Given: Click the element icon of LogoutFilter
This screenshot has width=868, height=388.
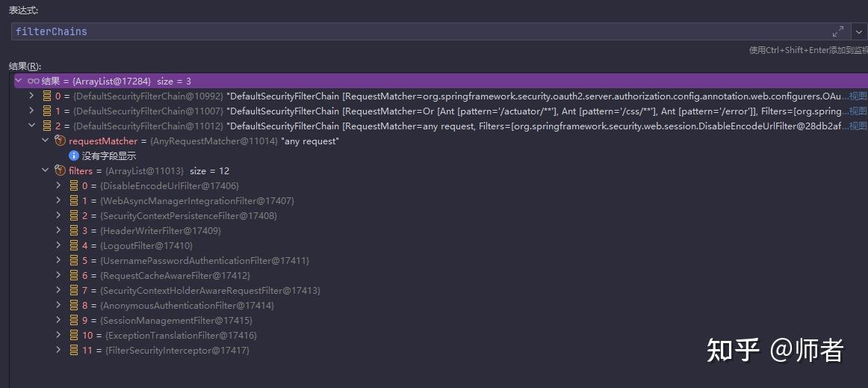Looking at the screenshot, I should (74, 245).
